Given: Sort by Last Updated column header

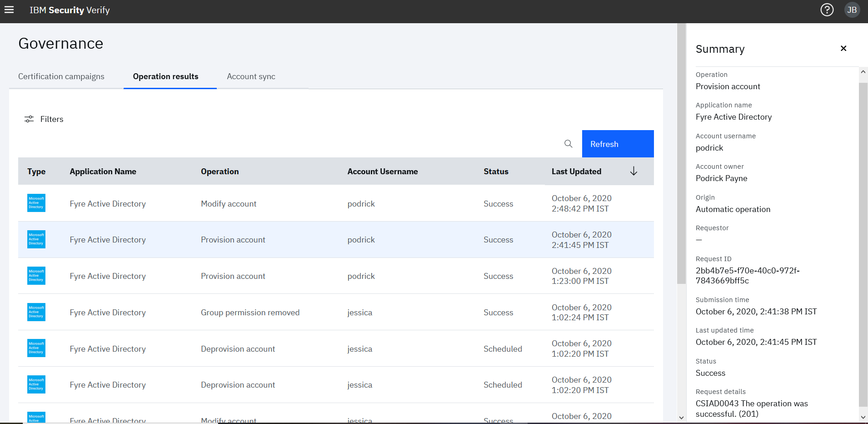Looking at the screenshot, I should [576, 172].
